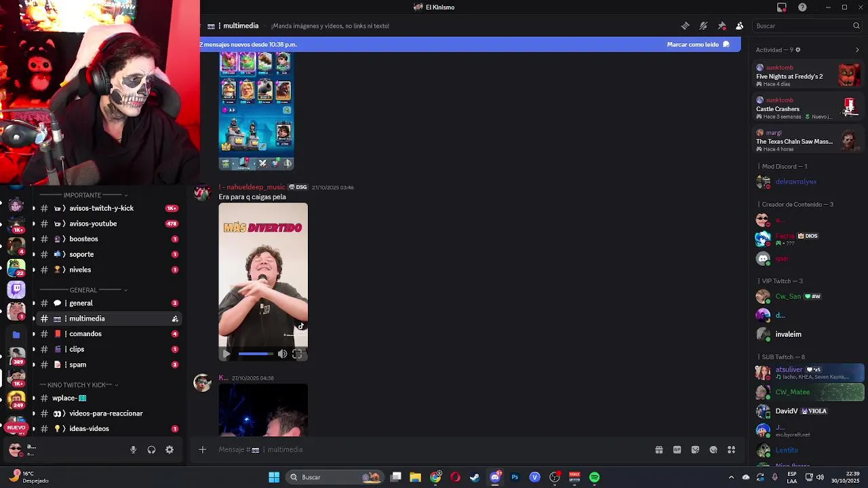Select invaleim in member list
The height and width of the screenshot is (488, 868).
pyautogui.click(x=788, y=334)
